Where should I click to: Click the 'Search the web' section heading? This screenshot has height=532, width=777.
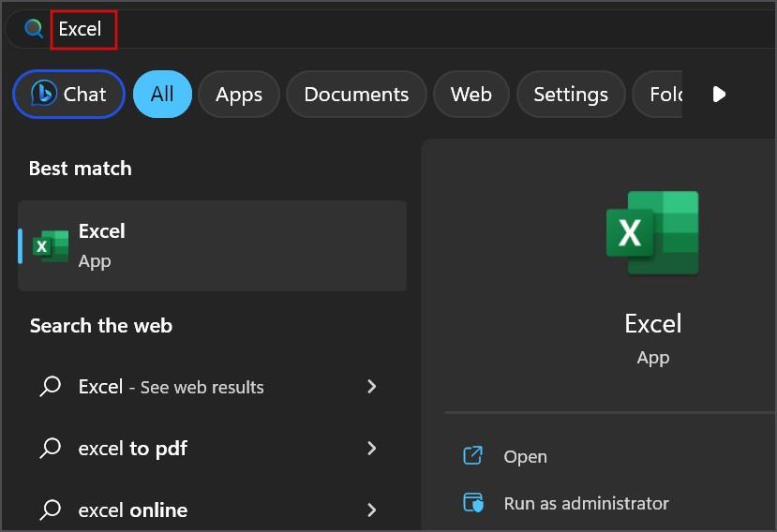(101, 325)
